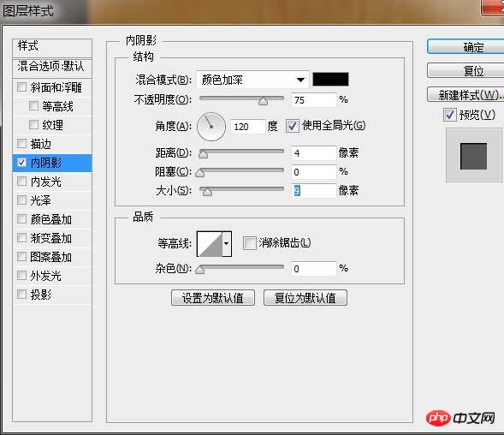Click 复位为默认值 button
Image resolution: width=504 pixels, height=435 pixels.
tap(305, 298)
